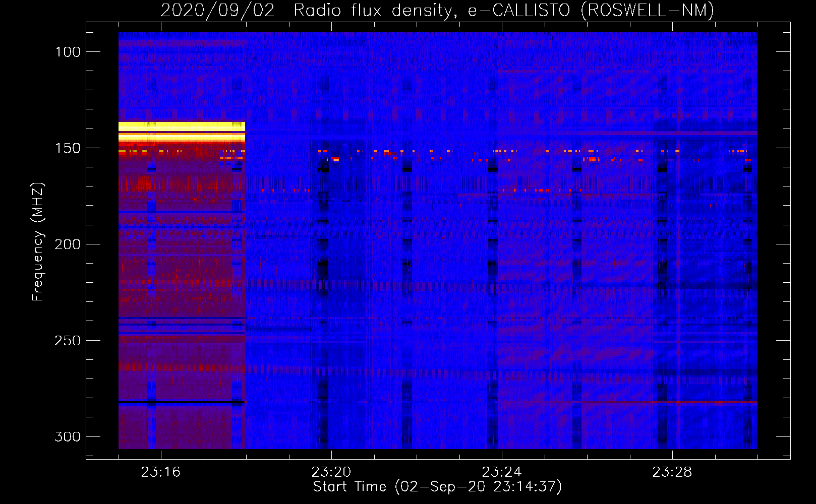Click the 200 frequency tick label
The image size is (816, 504).
click(x=68, y=244)
